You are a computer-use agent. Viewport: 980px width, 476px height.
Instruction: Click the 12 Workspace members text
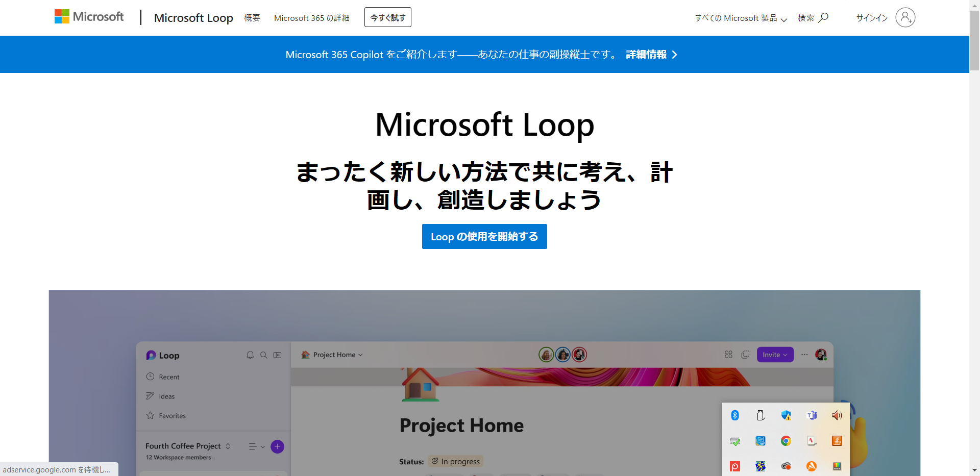[x=179, y=458]
